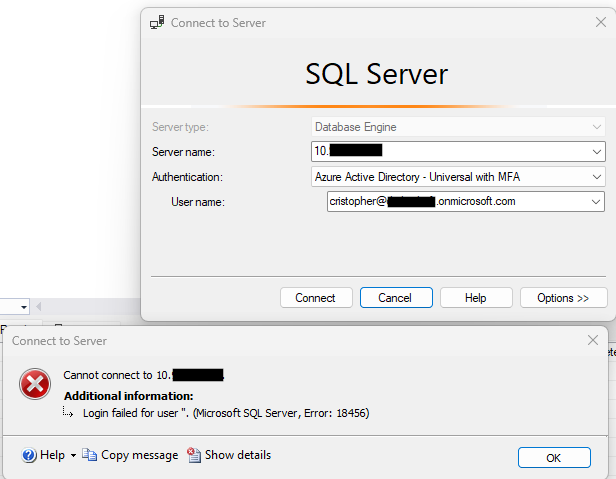Click the Copy message icon

tap(90, 455)
